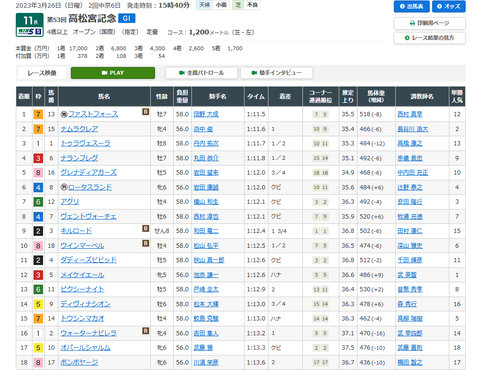Open the 騎手インタビュー jockey interview video
Screen dimensions: 480x376
click(x=277, y=73)
